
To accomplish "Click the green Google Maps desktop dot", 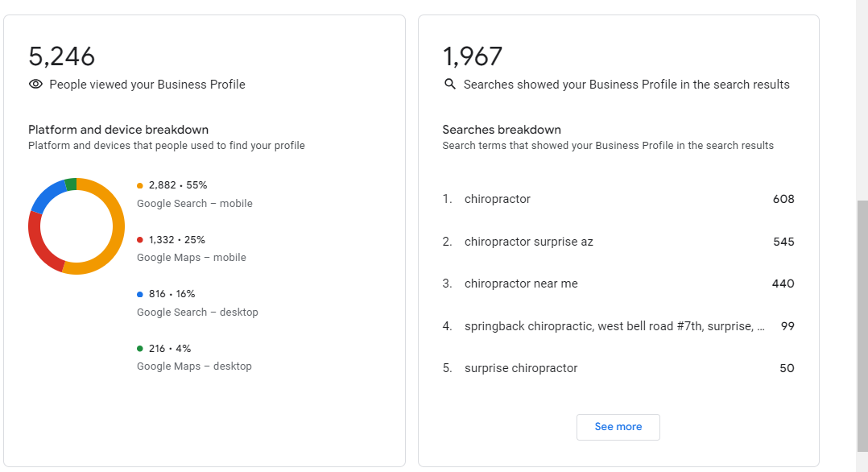I will pos(140,349).
